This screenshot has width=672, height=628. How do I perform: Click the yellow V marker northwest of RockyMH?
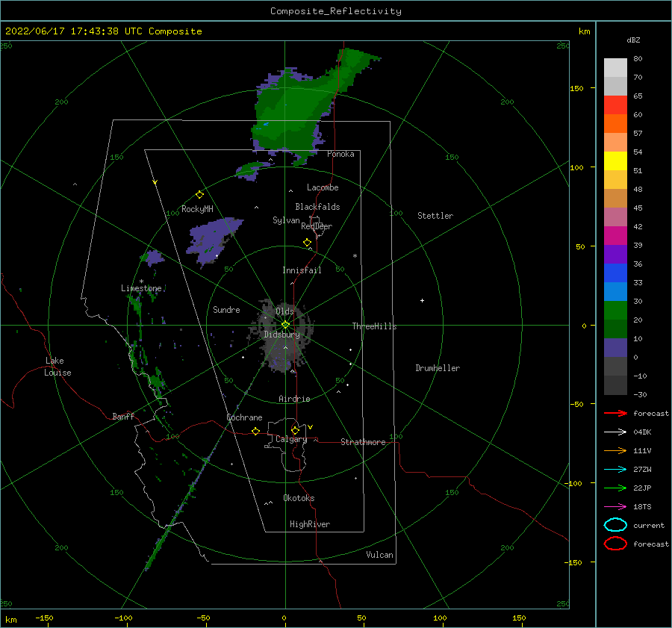point(155,182)
